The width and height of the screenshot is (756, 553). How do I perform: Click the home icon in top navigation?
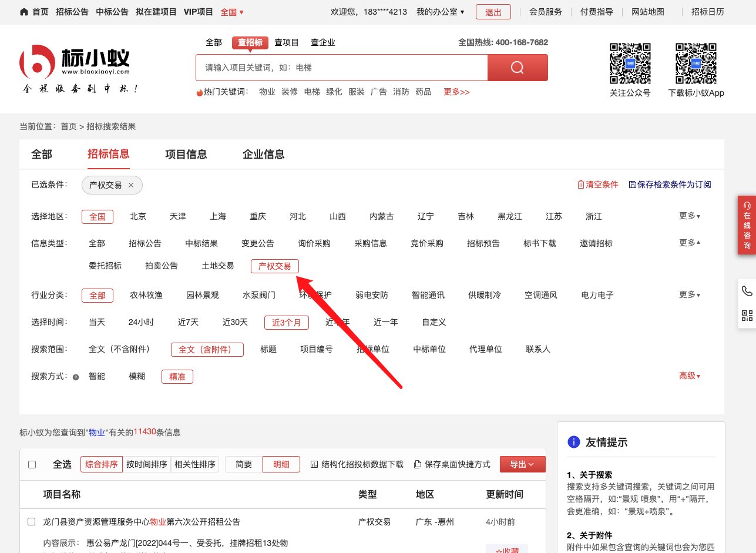pos(24,12)
